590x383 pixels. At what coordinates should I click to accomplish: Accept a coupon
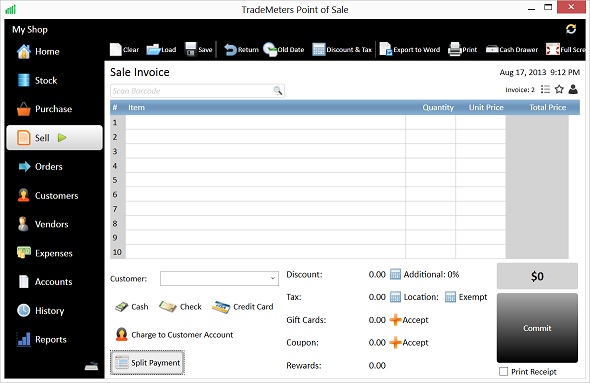click(409, 342)
